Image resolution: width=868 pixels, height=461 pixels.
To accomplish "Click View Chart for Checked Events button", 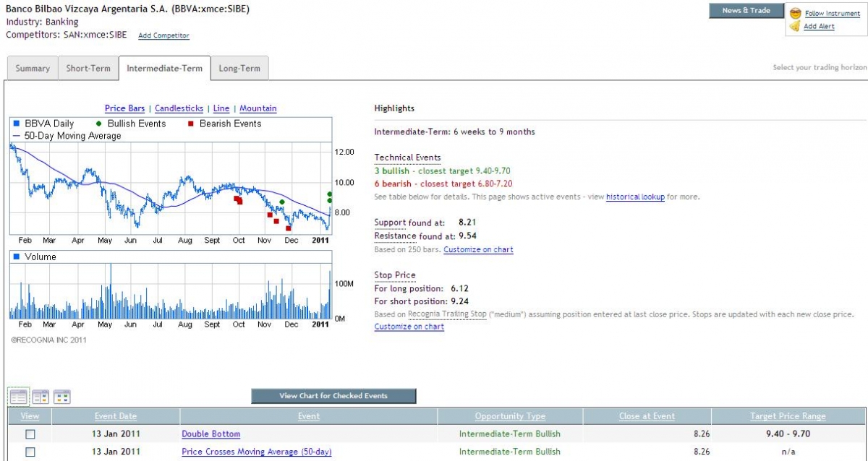I will [333, 396].
